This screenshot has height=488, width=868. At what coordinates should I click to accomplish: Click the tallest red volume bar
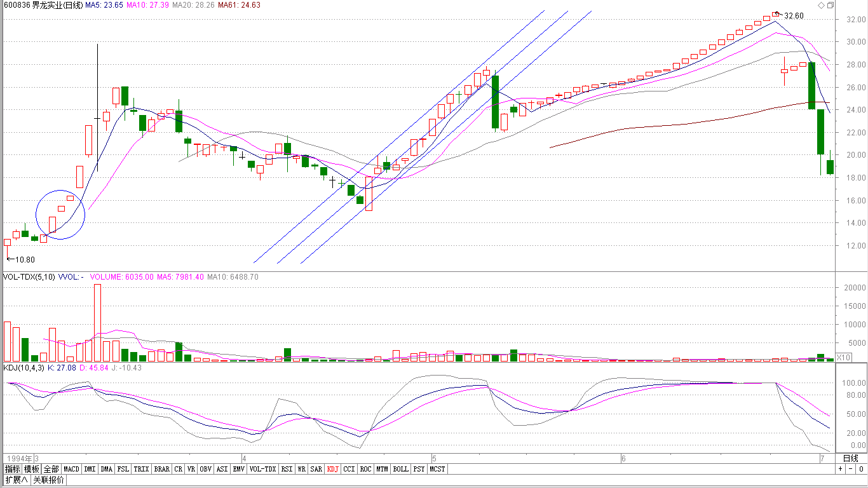[x=97, y=323]
